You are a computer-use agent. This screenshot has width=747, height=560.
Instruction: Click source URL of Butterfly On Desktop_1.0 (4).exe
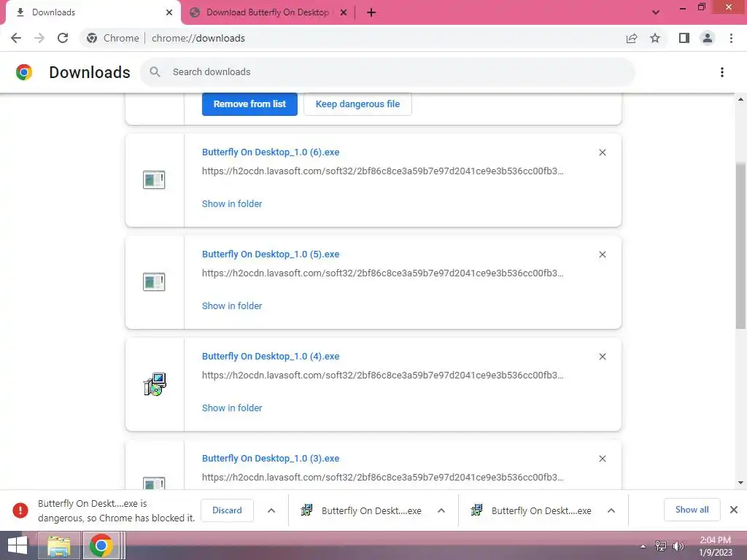click(x=382, y=376)
